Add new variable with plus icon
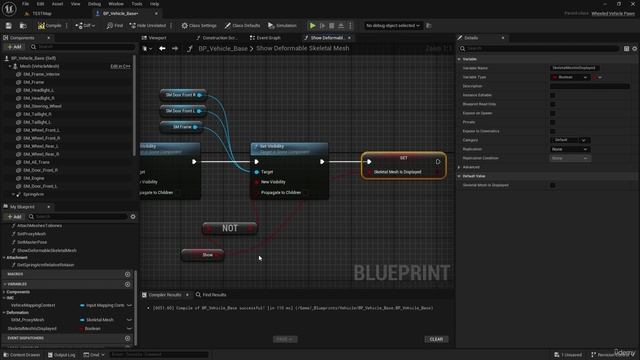Image resolution: width=640 pixels, height=360 pixels. (x=127, y=284)
